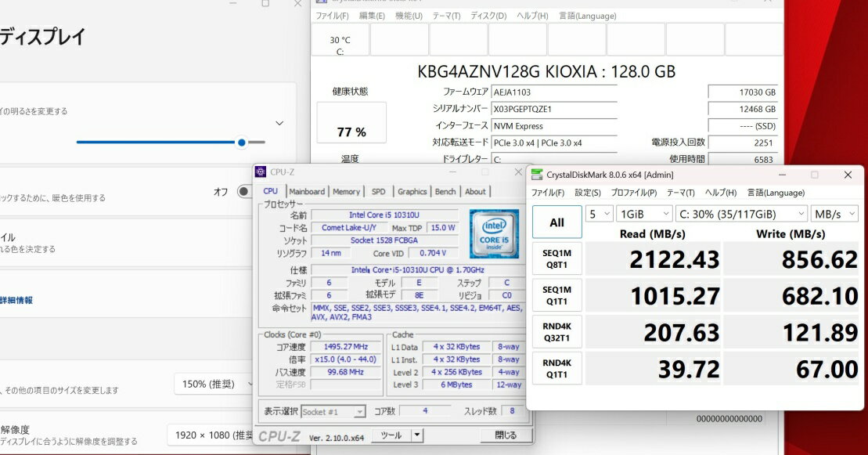
Task: Toggle the night light switch showing オフ
Action: (244, 192)
